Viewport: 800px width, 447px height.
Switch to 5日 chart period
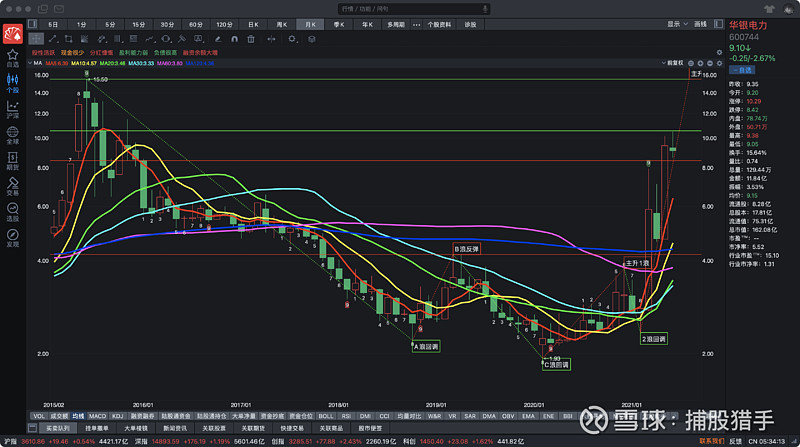(x=53, y=24)
